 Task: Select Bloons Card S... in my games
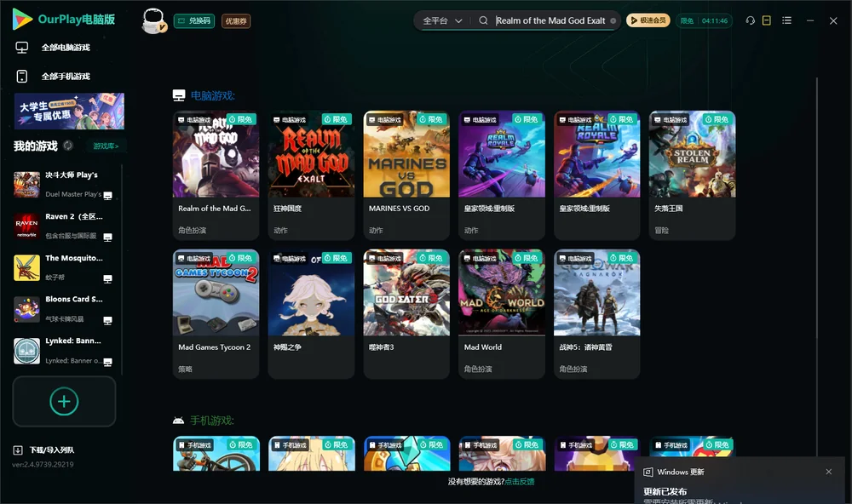(x=64, y=309)
